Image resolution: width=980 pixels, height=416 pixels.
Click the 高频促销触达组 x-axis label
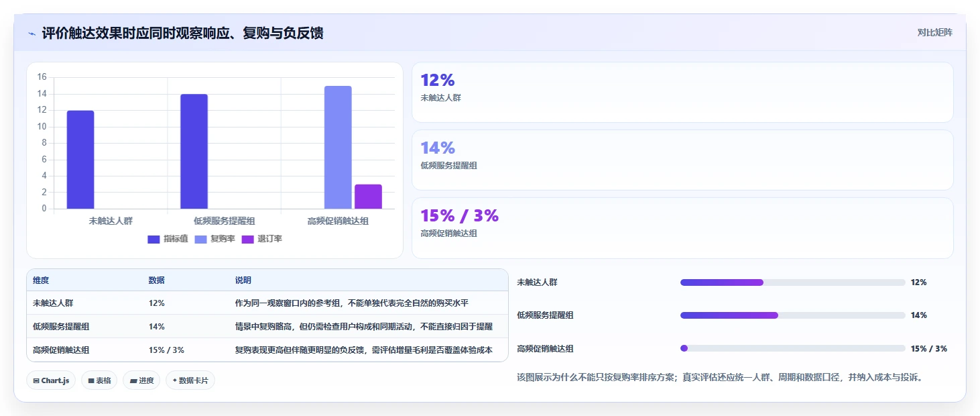338,220
